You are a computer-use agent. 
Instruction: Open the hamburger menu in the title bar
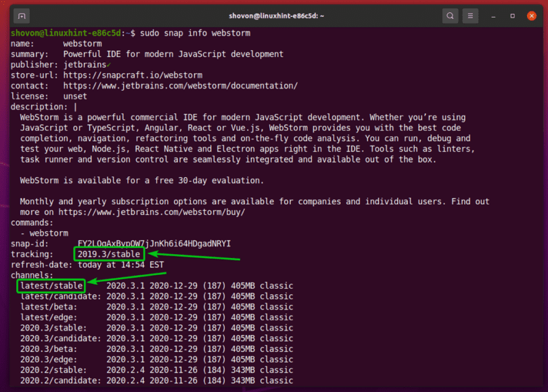(470, 15)
